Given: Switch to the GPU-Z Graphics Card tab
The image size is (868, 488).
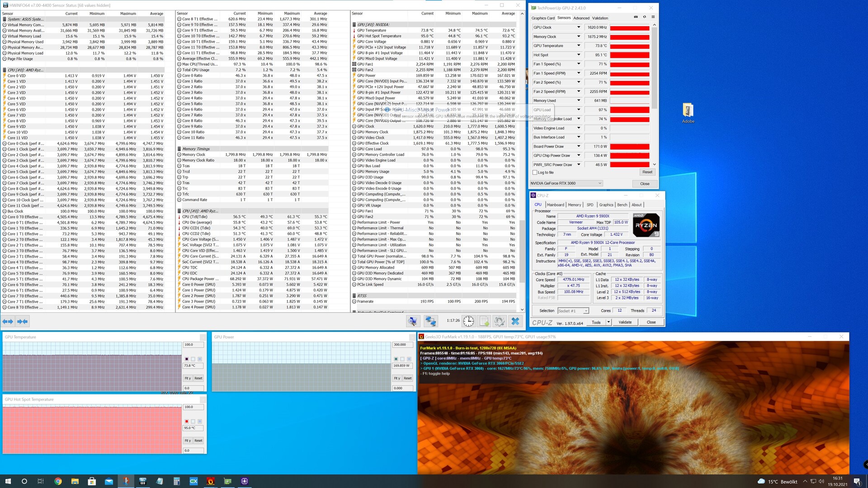Looking at the screenshot, I should tap(543, 18).
